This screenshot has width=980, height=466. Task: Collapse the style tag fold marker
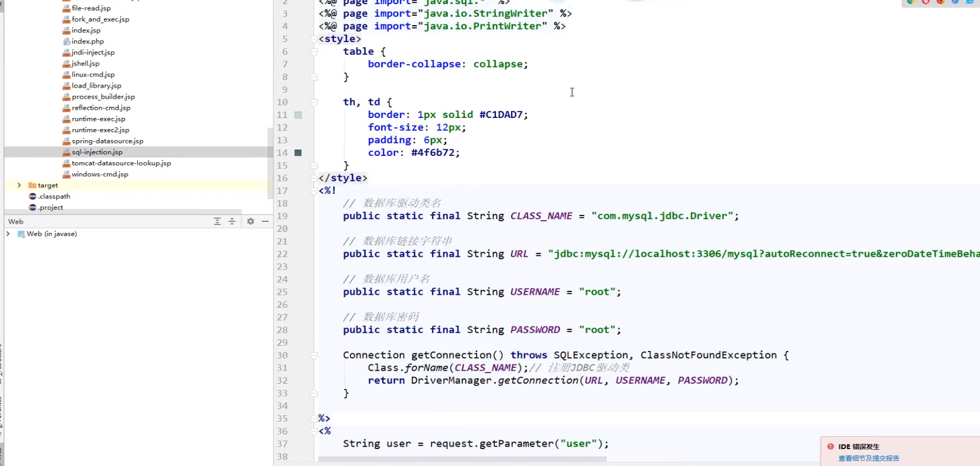314,39
